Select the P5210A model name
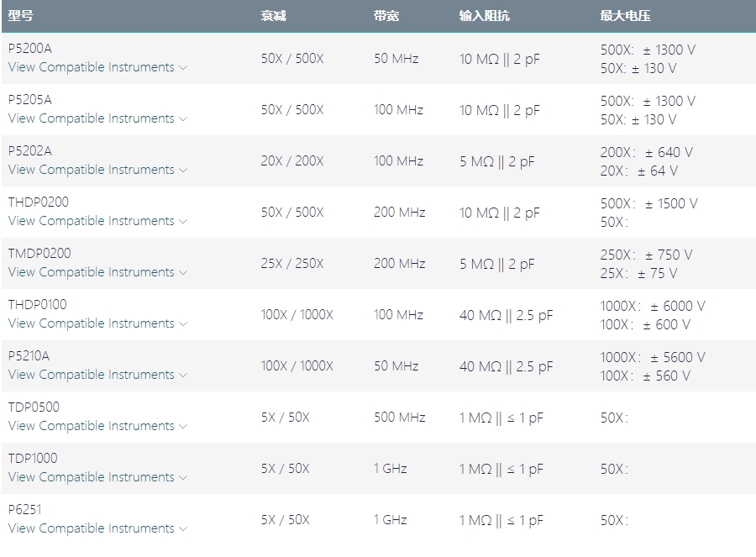 29,355
